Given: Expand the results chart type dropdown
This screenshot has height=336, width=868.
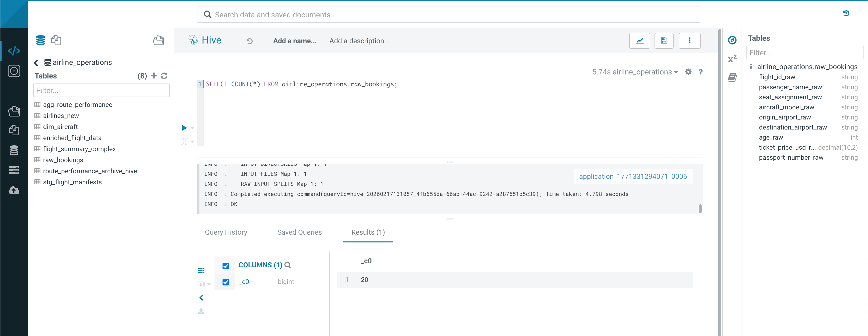Looking at the screenshot, I should [x=209, y=284].
